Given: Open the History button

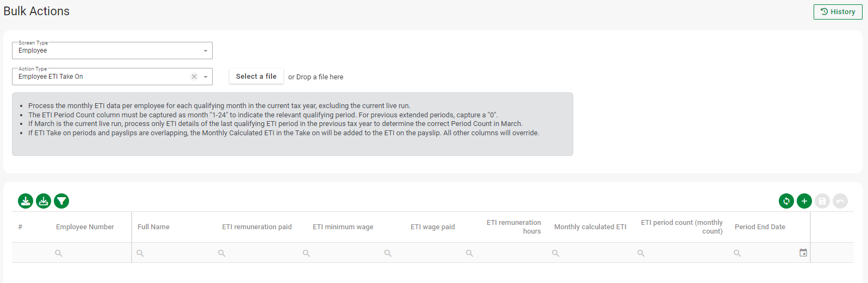Looking at the screenshot, I should 838,12.
